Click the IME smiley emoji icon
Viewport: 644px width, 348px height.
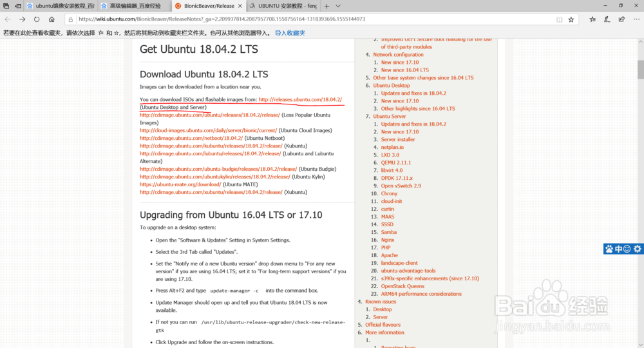(627, 249)
